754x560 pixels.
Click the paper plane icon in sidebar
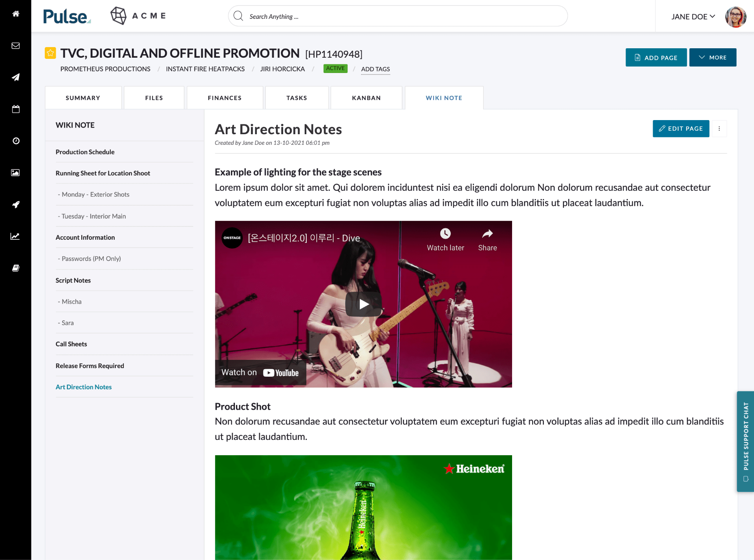pyautogui.click(x=16, y=77)
